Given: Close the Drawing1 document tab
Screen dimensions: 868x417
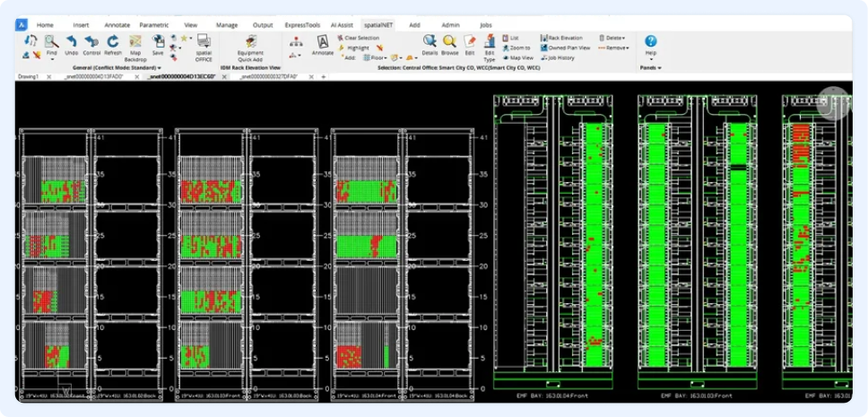Looking at the screenshot, I should click(48, 77).
